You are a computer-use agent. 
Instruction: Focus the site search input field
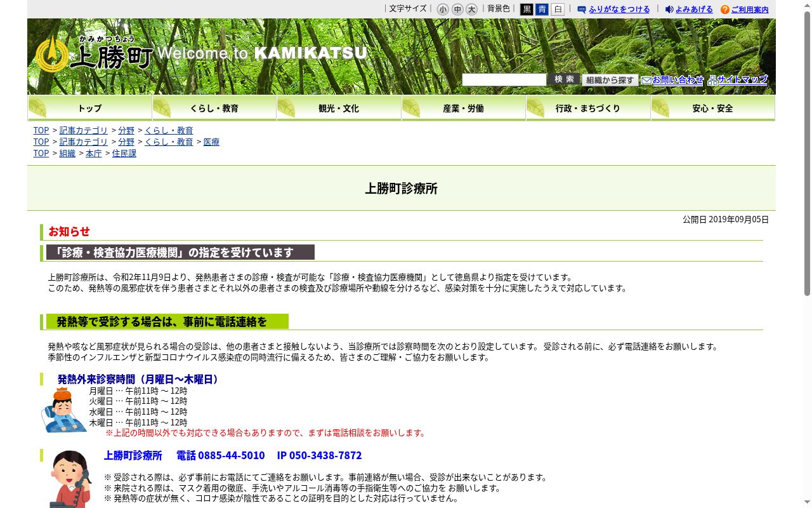point(504,79)
